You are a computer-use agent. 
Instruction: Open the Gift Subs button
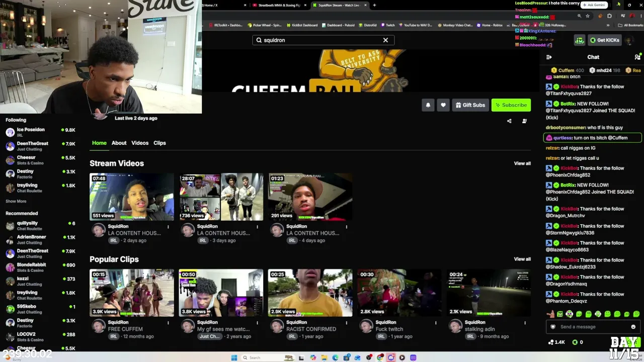[x=470, y=105]
